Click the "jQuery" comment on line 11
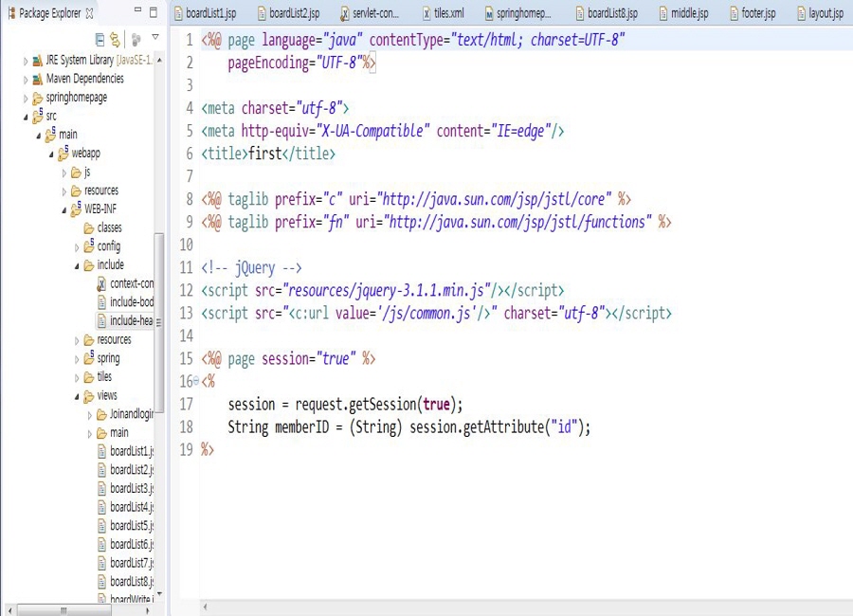This screenshot has height=616, width=853. [255, 268]
